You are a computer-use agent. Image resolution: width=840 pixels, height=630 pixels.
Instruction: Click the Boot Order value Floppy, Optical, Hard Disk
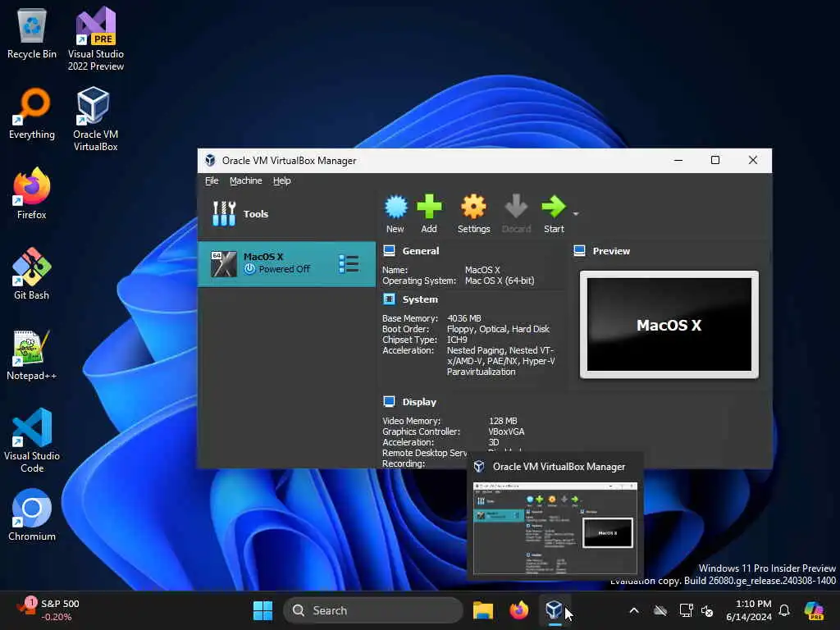(498, 329)
